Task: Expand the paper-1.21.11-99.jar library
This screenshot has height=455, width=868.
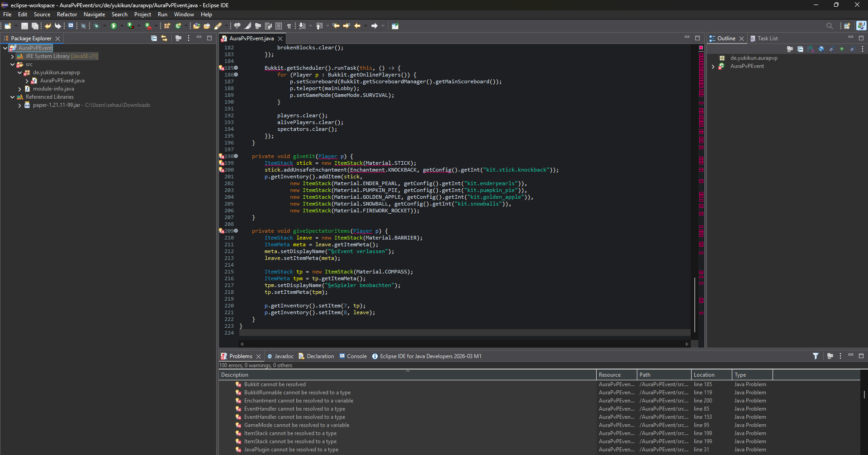Action: [19, 105]
